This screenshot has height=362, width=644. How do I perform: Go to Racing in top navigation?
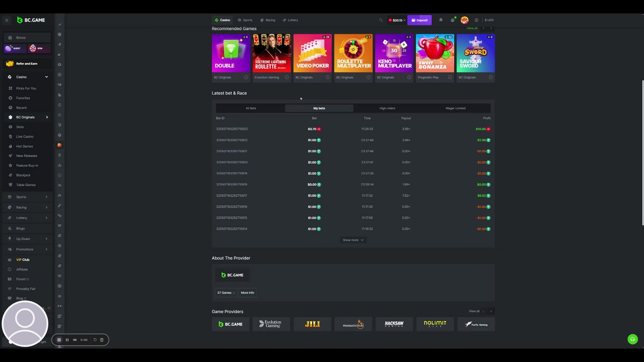tap(268, 20)
